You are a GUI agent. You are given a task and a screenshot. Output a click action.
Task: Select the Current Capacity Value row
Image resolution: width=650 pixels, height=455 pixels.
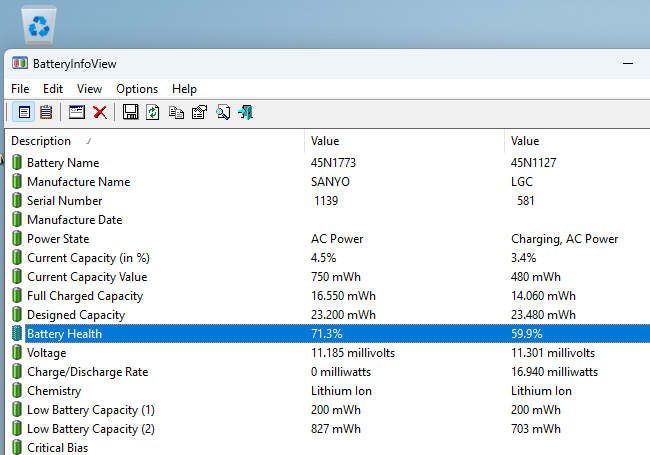(x=327, y=277)
